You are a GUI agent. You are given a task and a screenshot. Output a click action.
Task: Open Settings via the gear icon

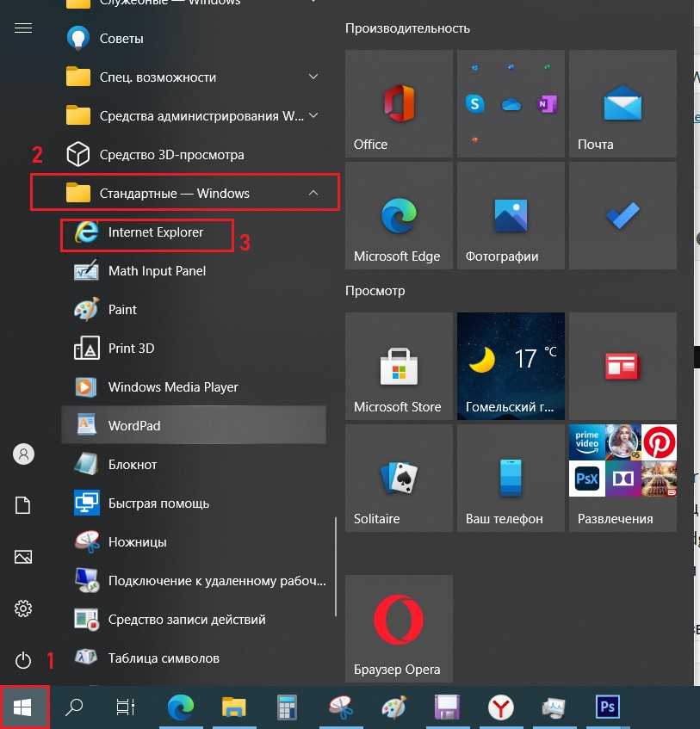(23, 609)
